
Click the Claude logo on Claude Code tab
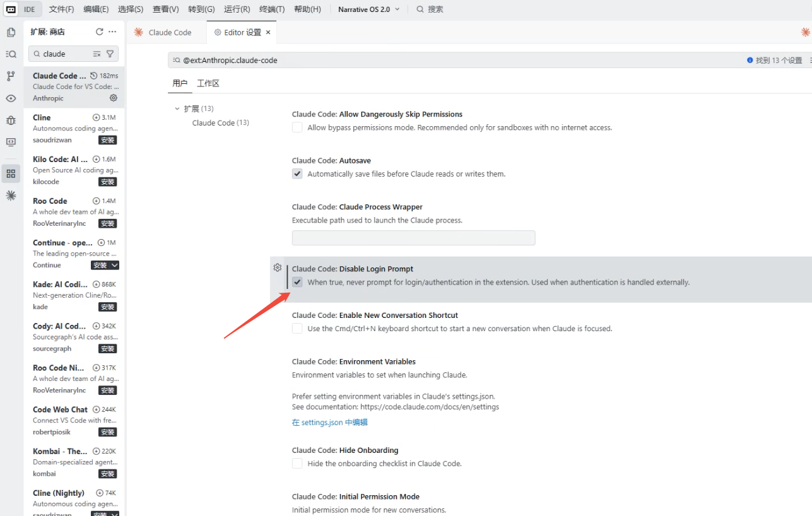coord(139,32)
